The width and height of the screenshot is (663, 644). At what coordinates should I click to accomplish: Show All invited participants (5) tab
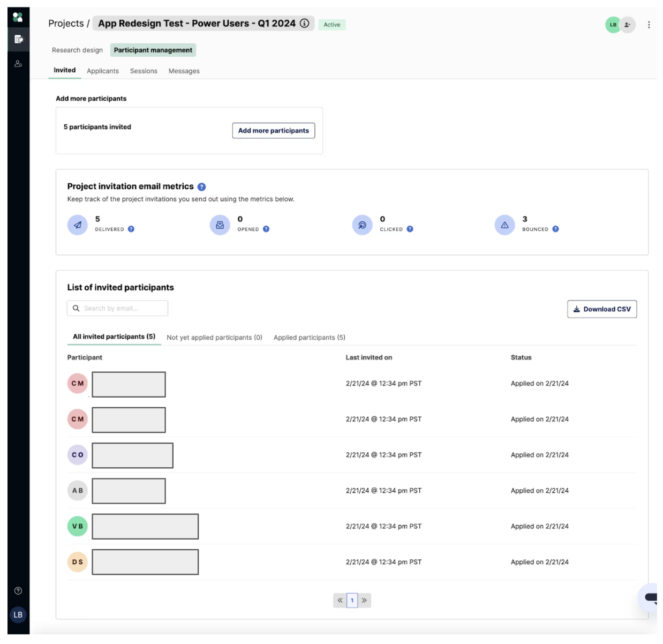[114, 337]
